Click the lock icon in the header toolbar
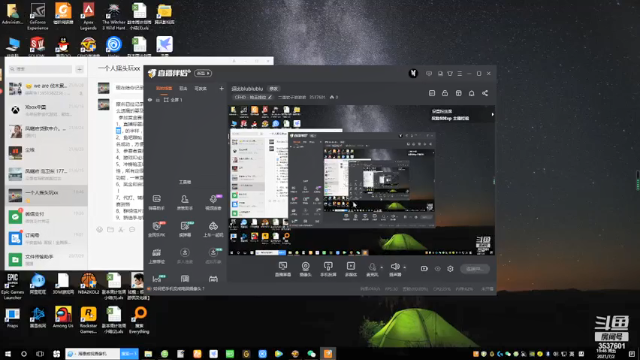 coord(445,93)
